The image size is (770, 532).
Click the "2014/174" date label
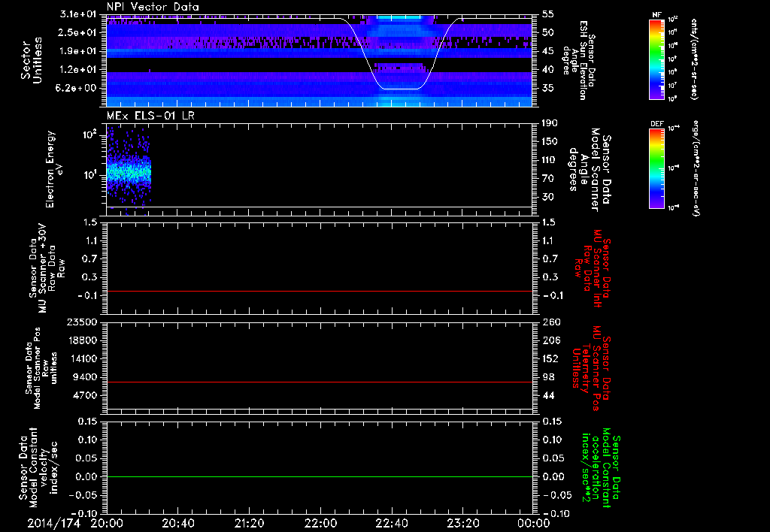click(x=53, y=524)
